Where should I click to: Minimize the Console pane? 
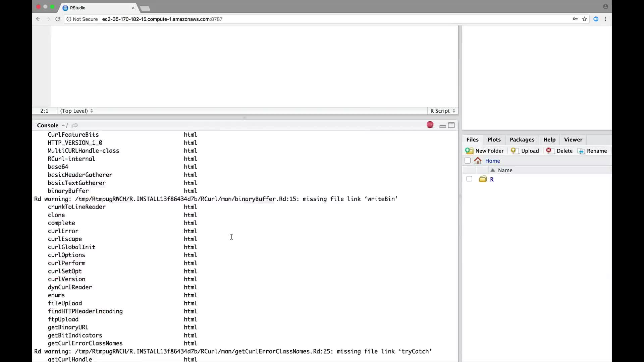(x=442, y=126)
